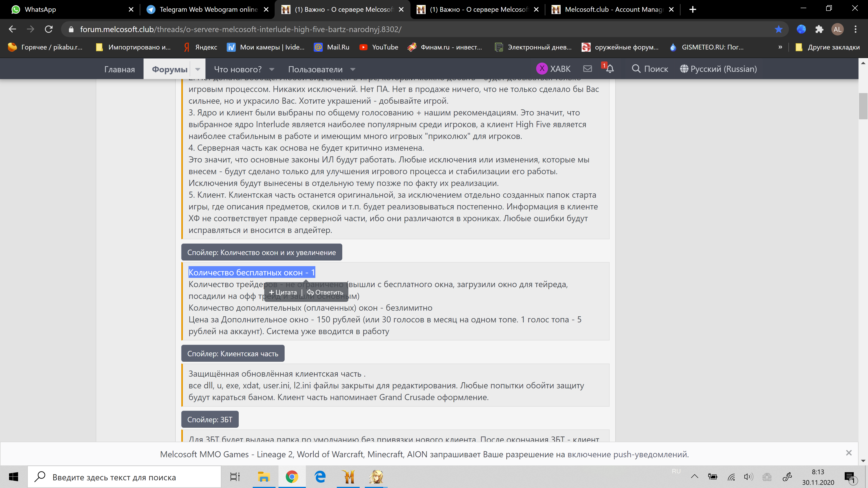868x488 pixels.
Task: Reload the current page
Action: point(49,29)
